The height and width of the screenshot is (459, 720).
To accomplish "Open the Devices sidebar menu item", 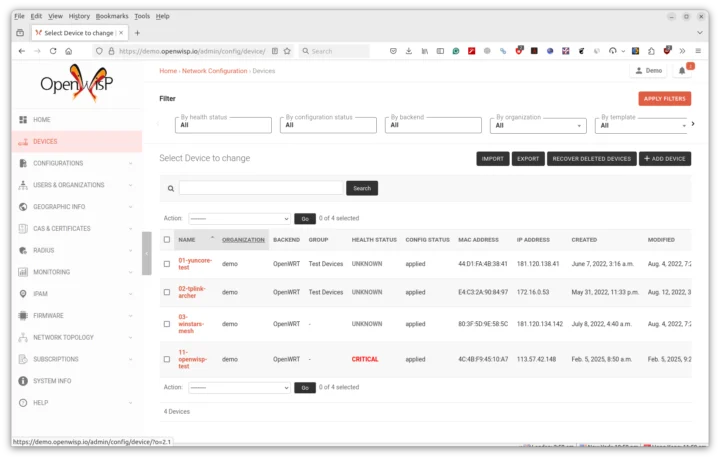I will tap(46, 142).
